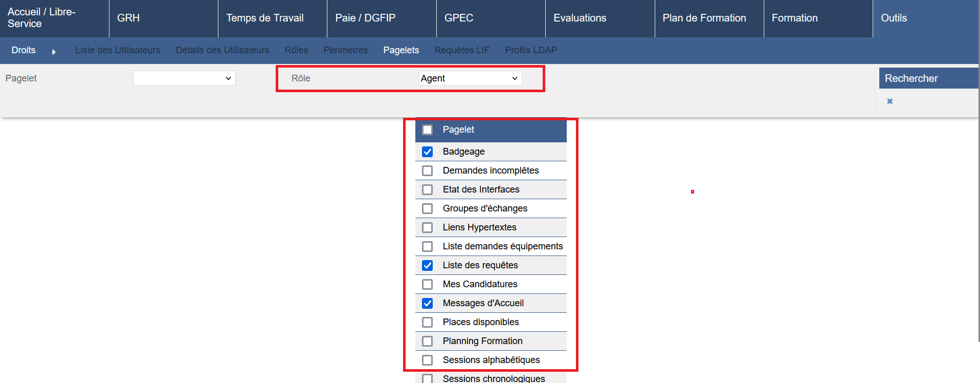980x383 pixels.
Task: Open the Pagelet dropdown filter
Action: (x=184, y=78)
